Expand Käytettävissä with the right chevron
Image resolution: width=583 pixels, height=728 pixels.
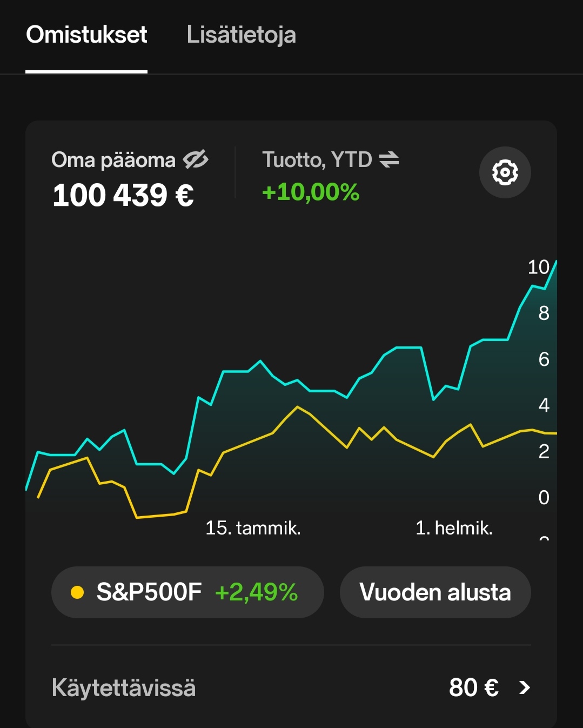coord(524,687)
